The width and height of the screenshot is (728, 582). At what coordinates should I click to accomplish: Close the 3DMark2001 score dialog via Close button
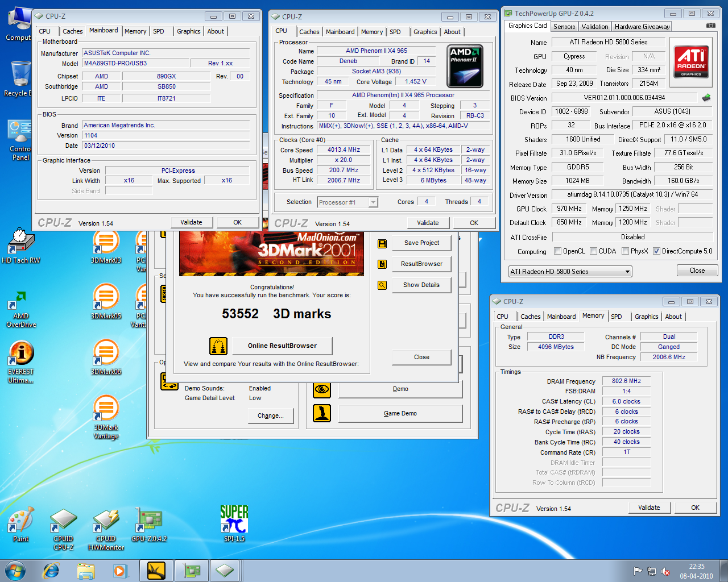(421, 357)
